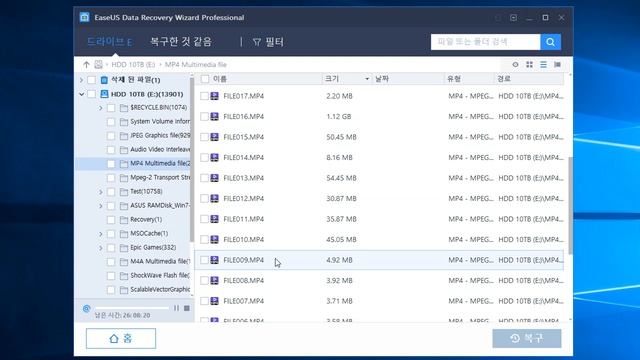Open the 복구한 것 같음 tab

point(181,42)
